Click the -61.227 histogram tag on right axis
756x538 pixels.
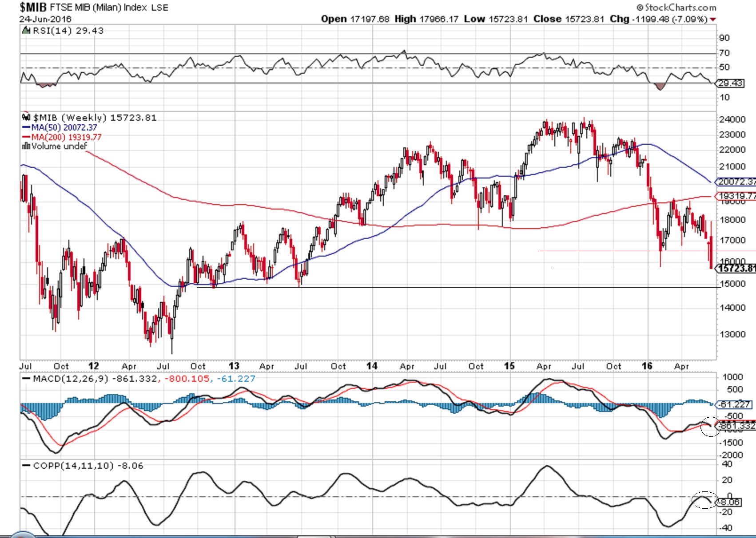pos(733,404)
